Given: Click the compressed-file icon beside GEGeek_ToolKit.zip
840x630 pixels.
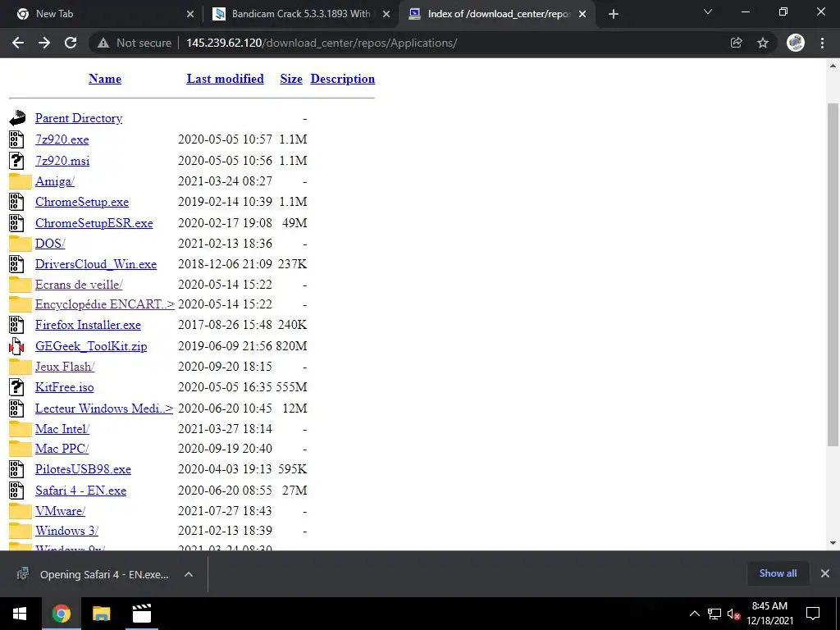Looking at the screenshot, I should click(16, 346).
